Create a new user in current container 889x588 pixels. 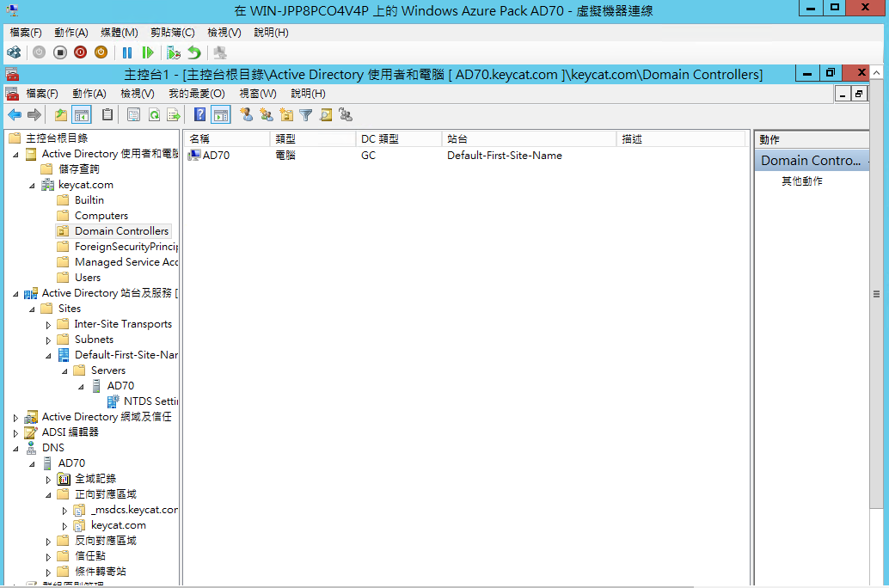(x=246, y=115)
